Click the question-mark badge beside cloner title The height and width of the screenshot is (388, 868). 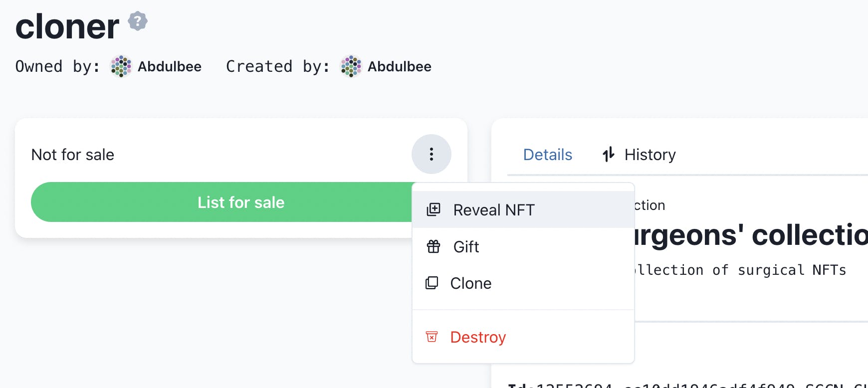(x=138, y=21)
